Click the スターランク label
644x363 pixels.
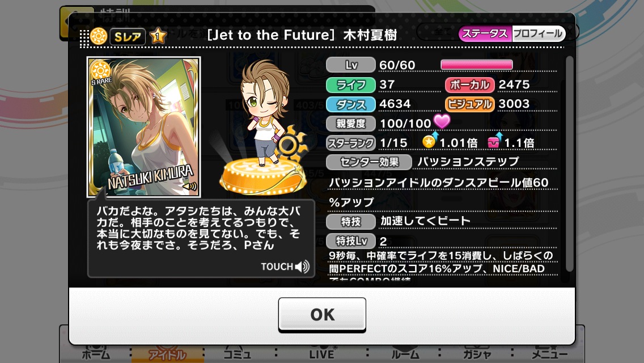coord(351,143)
